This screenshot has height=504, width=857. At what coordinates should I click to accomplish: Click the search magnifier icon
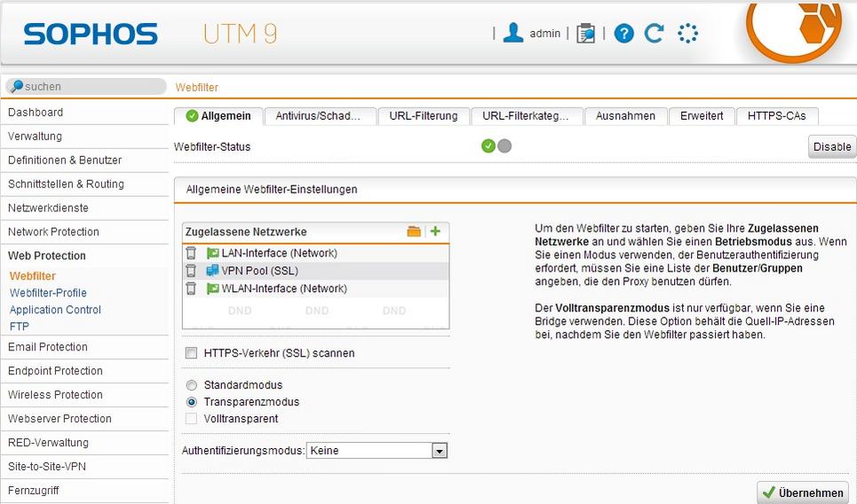point(17,86)
